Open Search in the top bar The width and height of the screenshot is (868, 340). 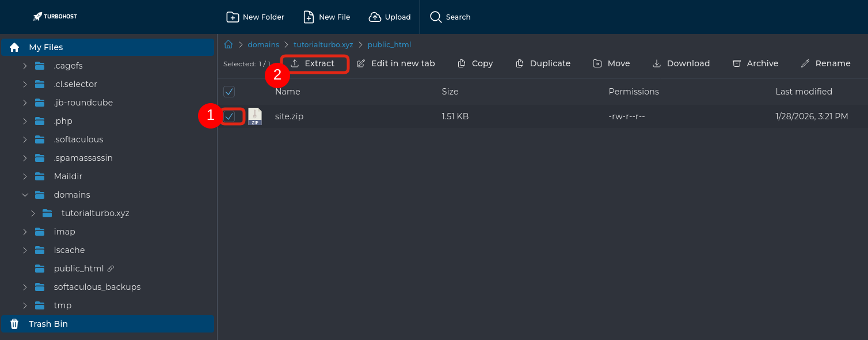click(450, 17)
